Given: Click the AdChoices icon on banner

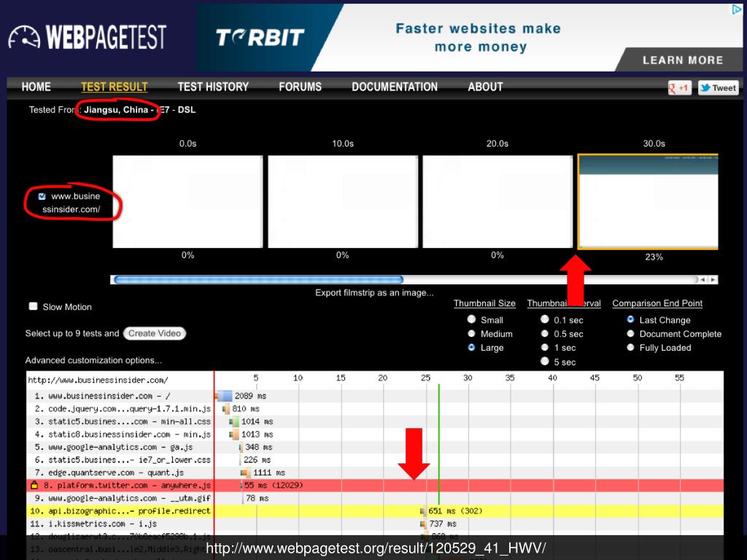Looking at the screenshot, I should coord(736,9).
